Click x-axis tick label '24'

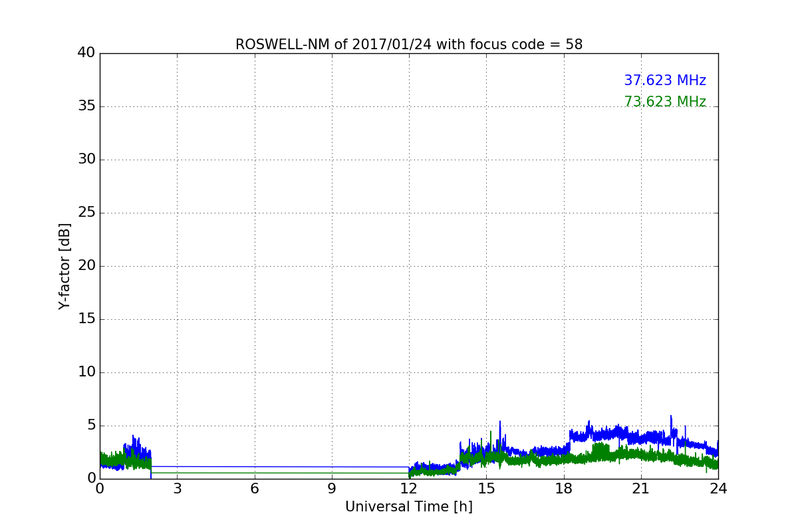pos(718,488)
